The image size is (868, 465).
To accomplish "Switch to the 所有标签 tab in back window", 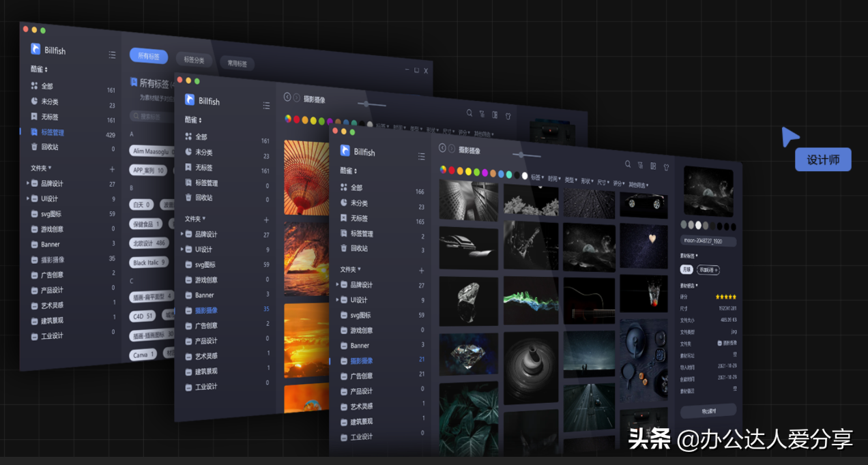I will (x=149, y=56).
